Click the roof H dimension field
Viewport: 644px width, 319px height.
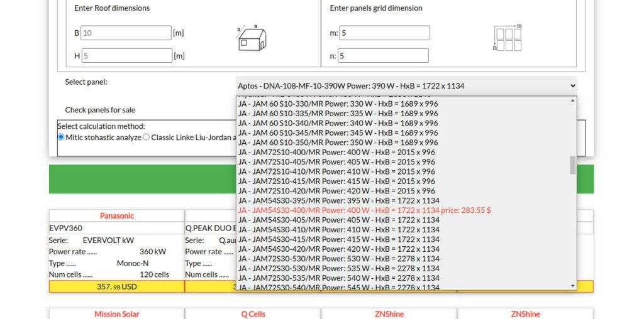[x=126, y=56]
